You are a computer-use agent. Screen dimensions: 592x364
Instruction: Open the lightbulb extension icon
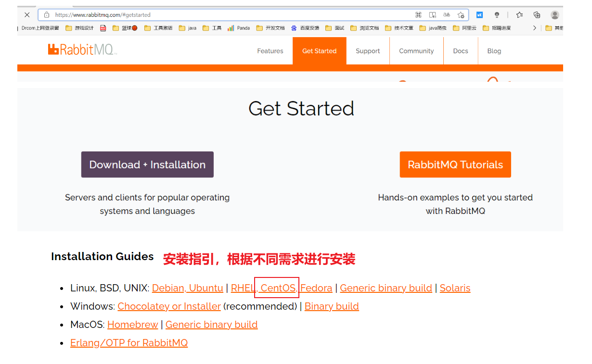point(497,15)
